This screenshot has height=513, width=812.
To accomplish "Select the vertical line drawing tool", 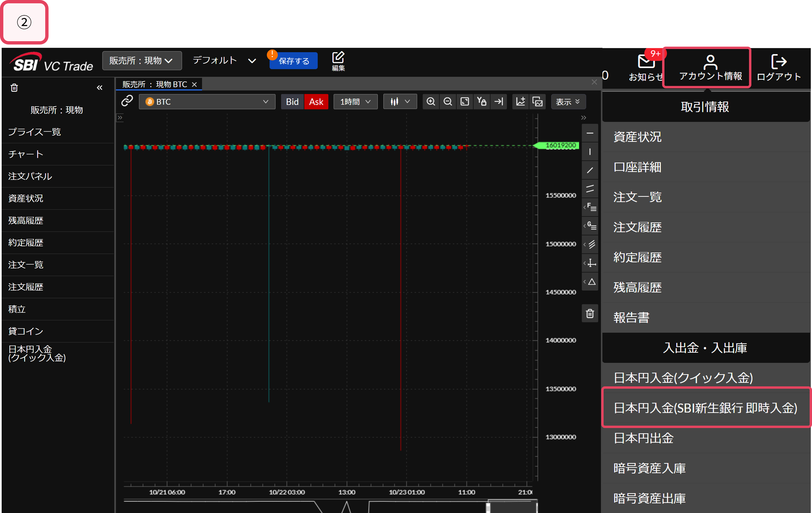I will click(590, 152).
